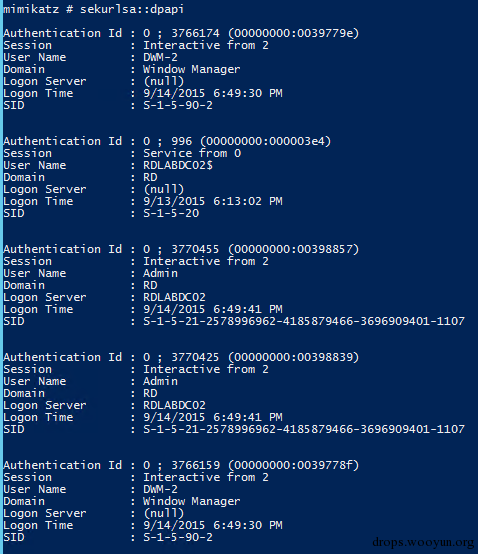Click the Authentication Id 996 value

237,141
